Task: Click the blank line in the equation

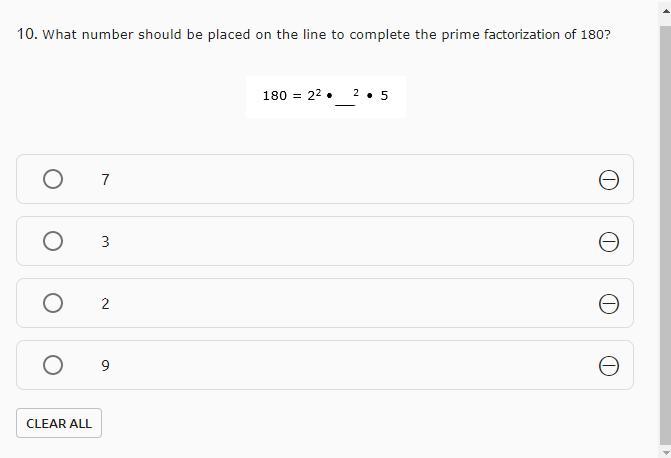Action: [x=344, y=101]
